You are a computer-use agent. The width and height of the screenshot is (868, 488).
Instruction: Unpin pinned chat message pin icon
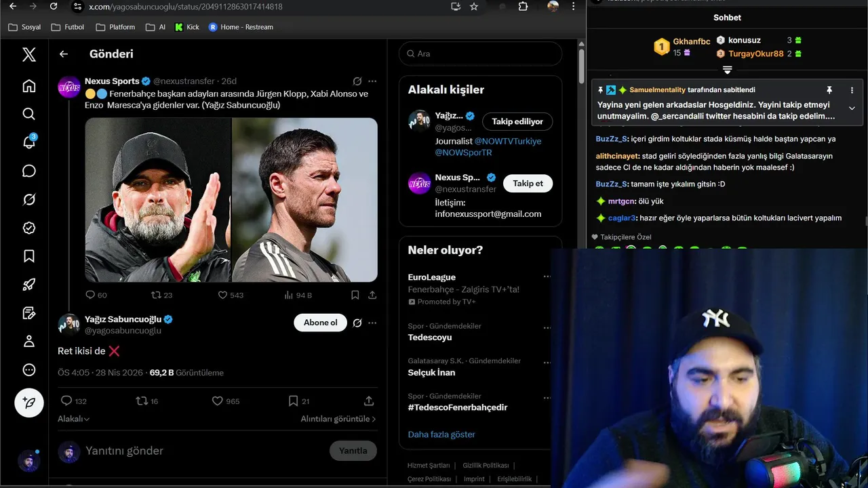(x=829, y=90)
